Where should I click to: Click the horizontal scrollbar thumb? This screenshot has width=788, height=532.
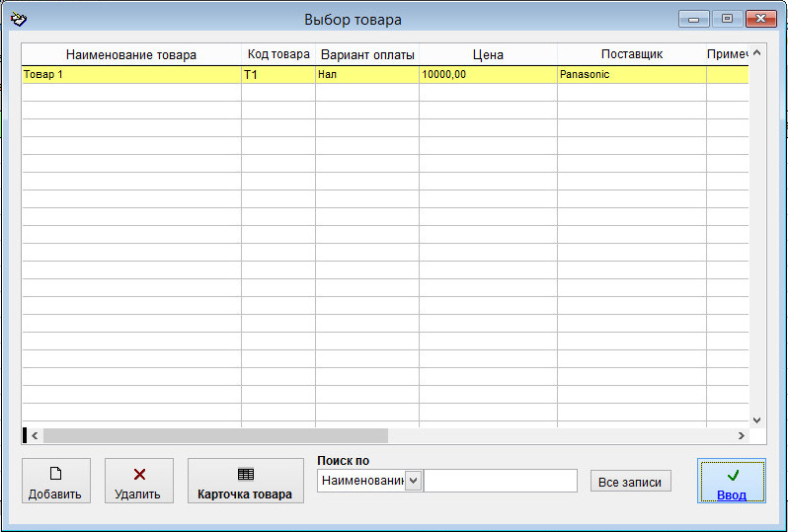coord(215,435)
